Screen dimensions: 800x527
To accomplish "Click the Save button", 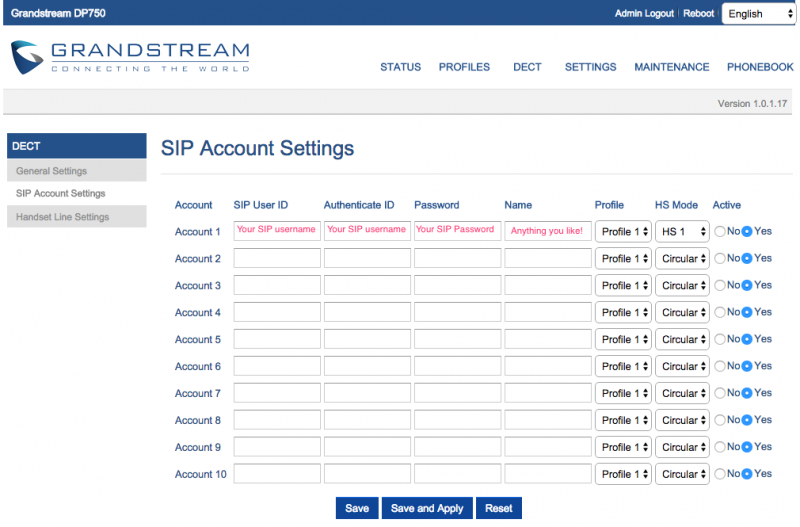I will click(357, 508).
